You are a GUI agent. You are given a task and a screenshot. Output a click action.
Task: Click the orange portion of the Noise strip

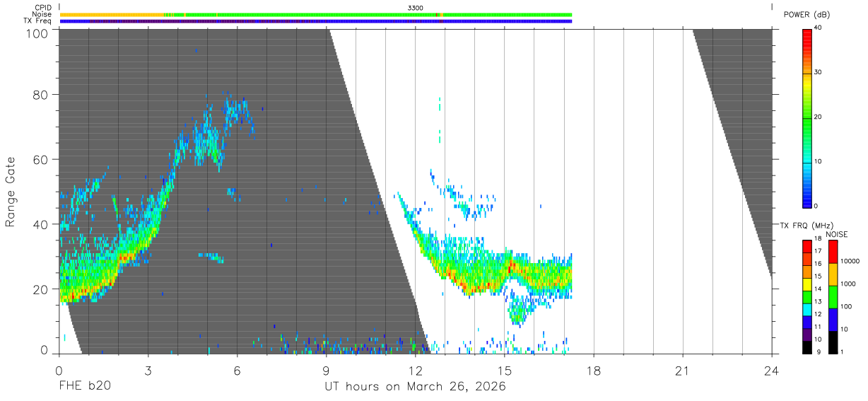pos(112,14)
